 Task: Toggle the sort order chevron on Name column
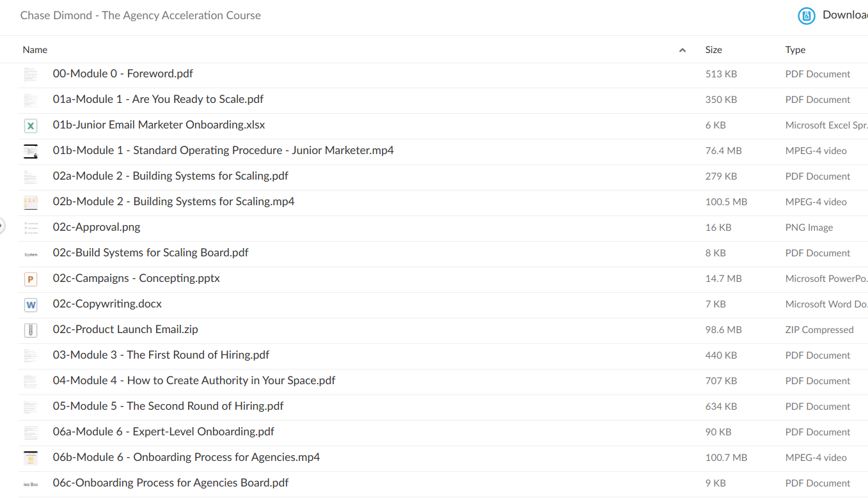click(x=683, y=49)
